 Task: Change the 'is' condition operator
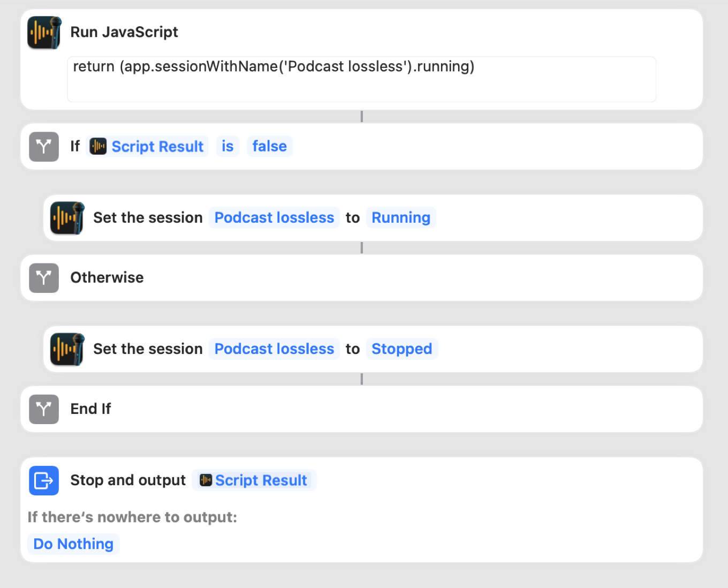[227, 146]
